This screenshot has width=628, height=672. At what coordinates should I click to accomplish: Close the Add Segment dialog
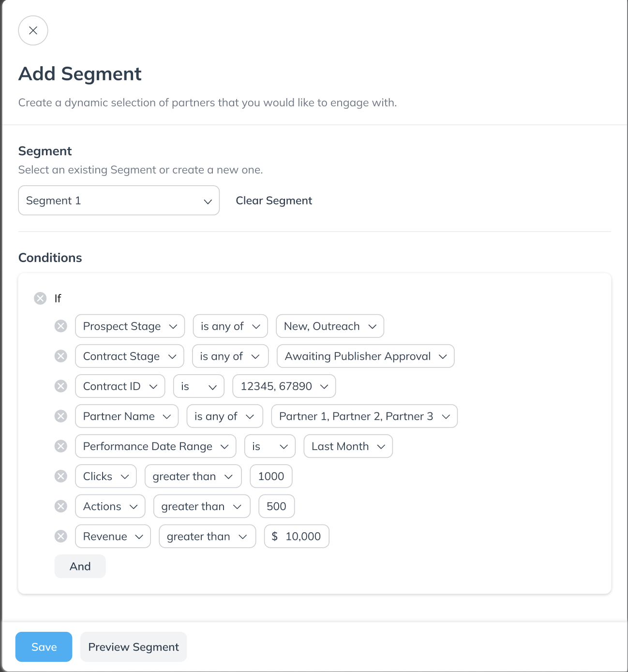point(33,30)
